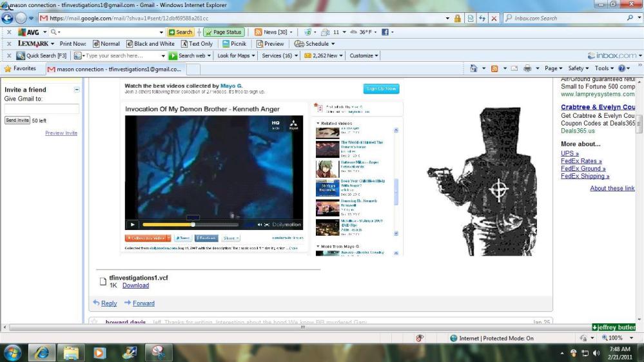Toggle HQ on the video player

click(x=276, y=125)
